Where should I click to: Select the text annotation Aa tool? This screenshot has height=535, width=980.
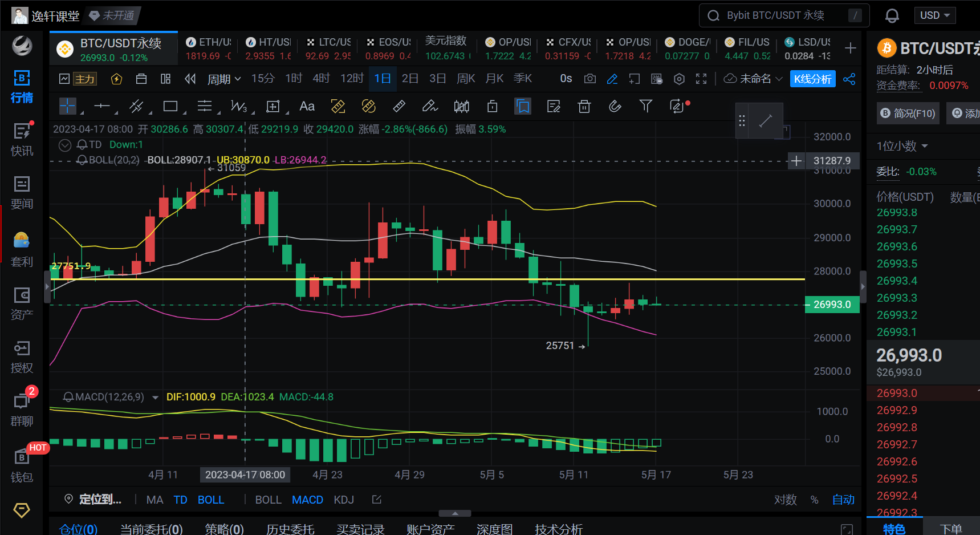pyautogui.click(x=307, y=106)
